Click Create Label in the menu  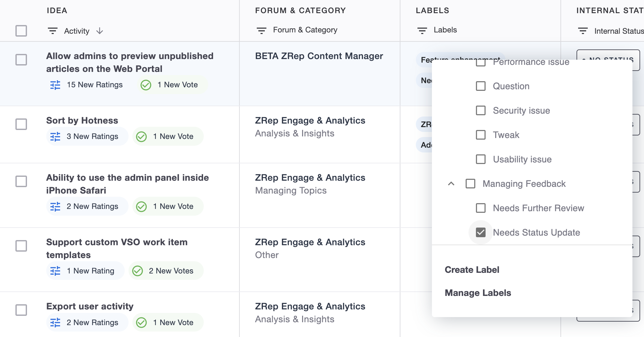[472, 270]
